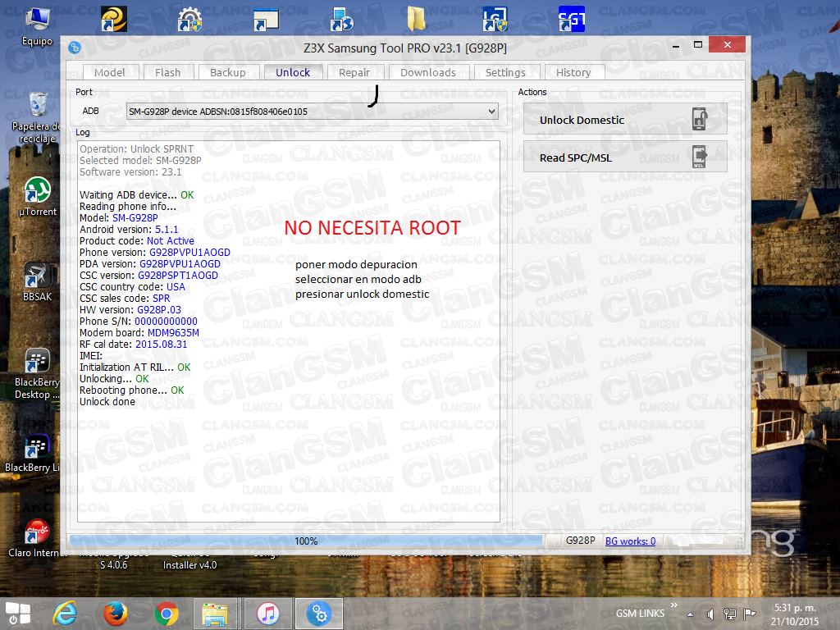Click the 'Unlock done' log line

[x=107, y=402]
